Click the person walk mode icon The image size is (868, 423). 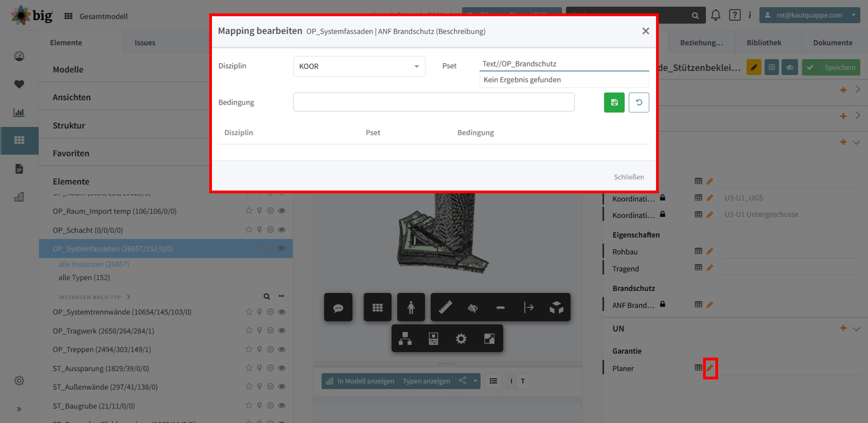pyautogui.click(x=411, y=307)
